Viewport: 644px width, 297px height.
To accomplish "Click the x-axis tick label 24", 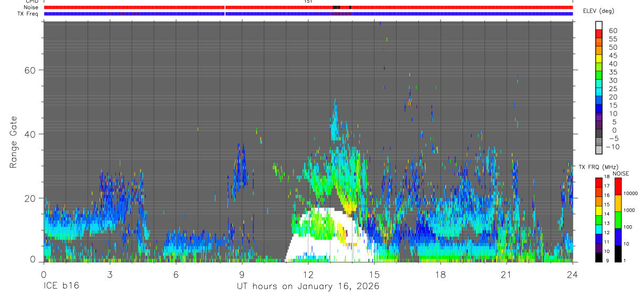I will [x=572, y=274].
